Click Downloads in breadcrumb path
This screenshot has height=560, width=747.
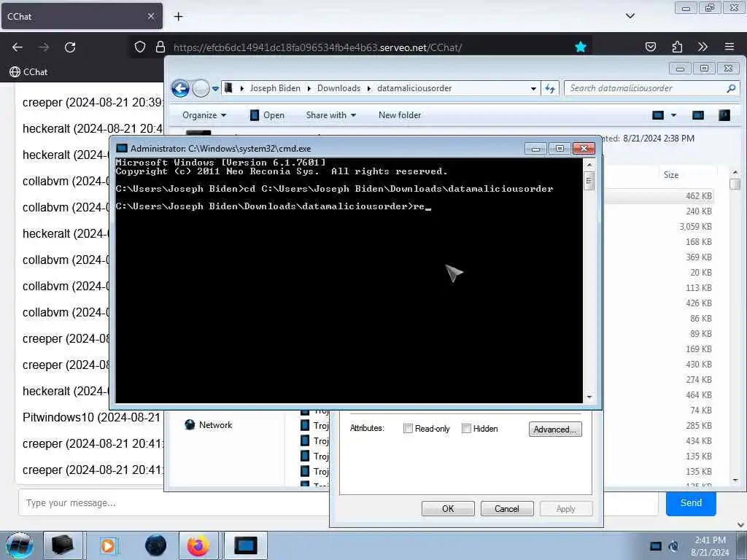pyautogui.click(x=338, y=88)
